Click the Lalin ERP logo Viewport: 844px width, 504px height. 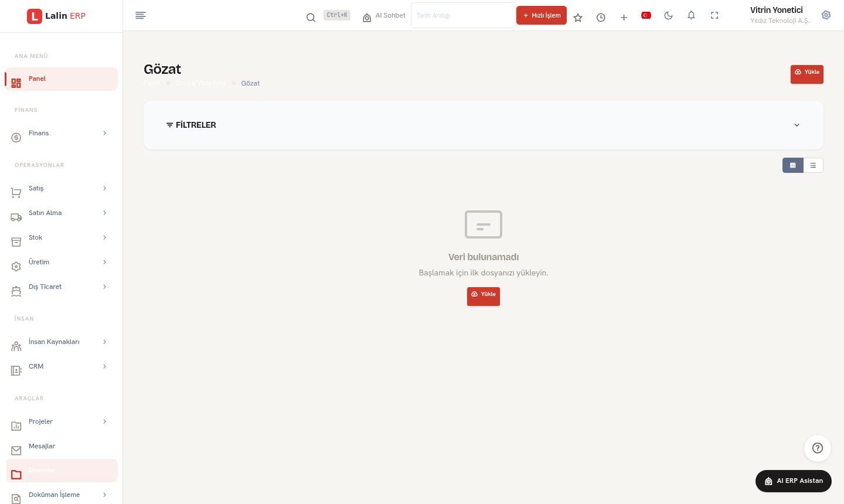pyautogui.click(x=56, y=16)
